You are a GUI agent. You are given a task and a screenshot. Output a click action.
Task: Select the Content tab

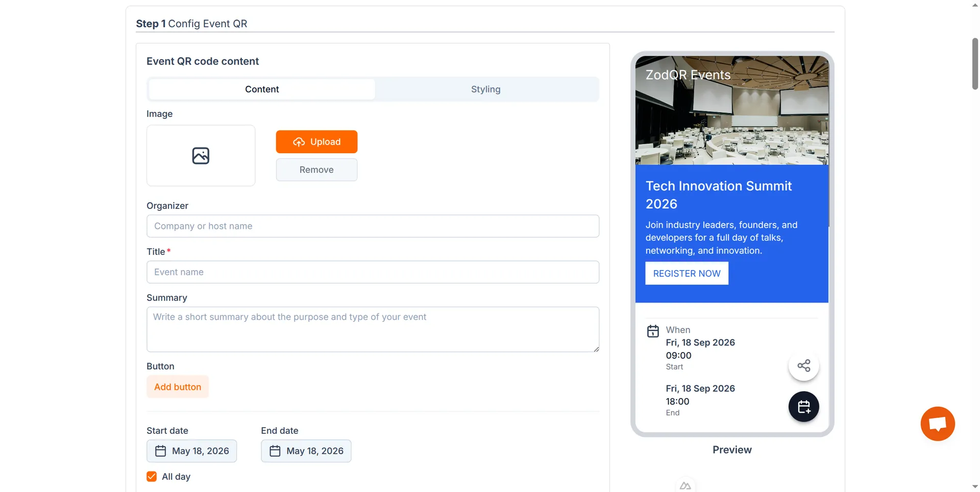[262, 89]
